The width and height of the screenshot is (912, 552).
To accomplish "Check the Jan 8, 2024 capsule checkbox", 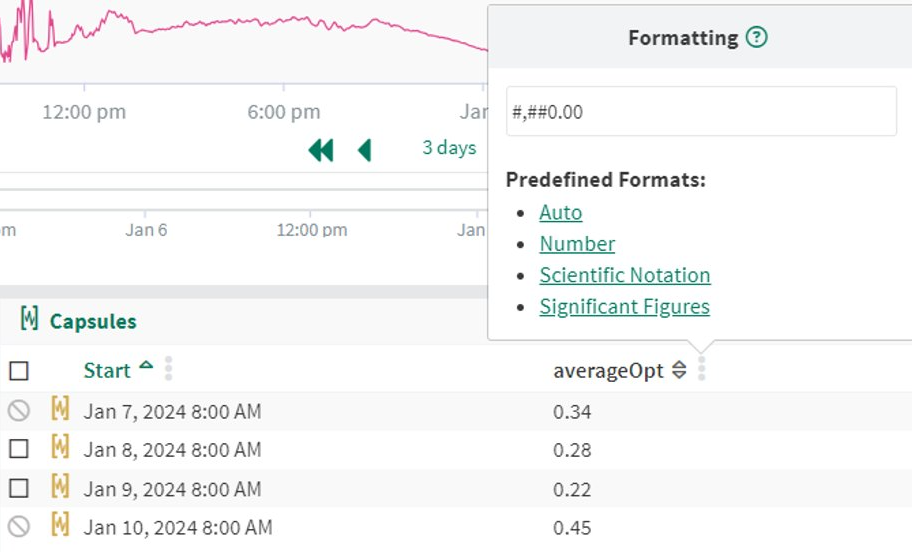I will coord(18,449).
